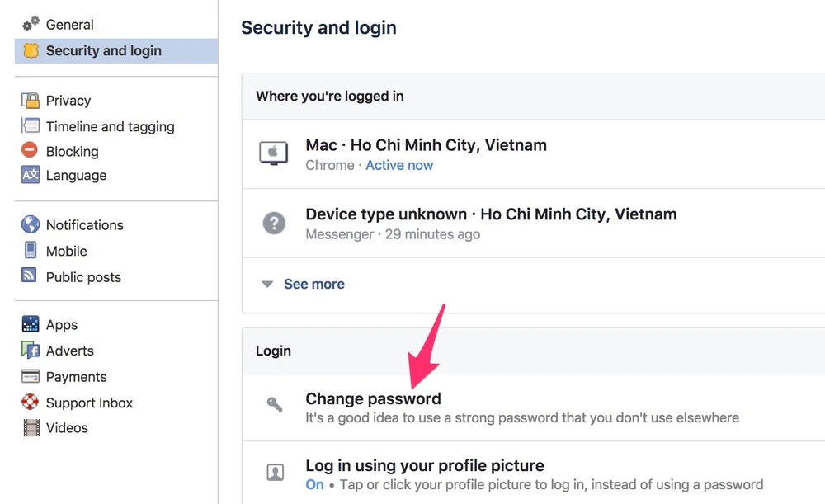Click the Notifications globe icon
This screenshot has width=825, height=504.
click(x=31, y=224)
